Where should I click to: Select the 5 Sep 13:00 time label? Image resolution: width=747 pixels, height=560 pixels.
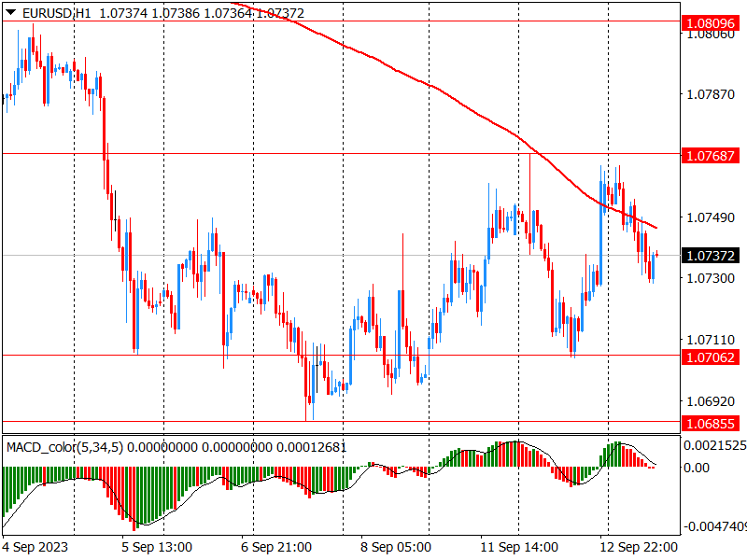(x=157, y=547)
